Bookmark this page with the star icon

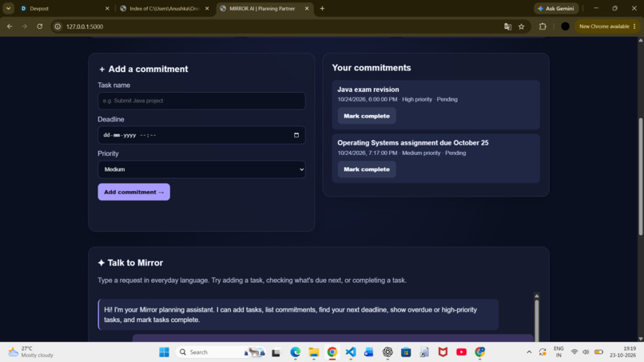[522, 26]
